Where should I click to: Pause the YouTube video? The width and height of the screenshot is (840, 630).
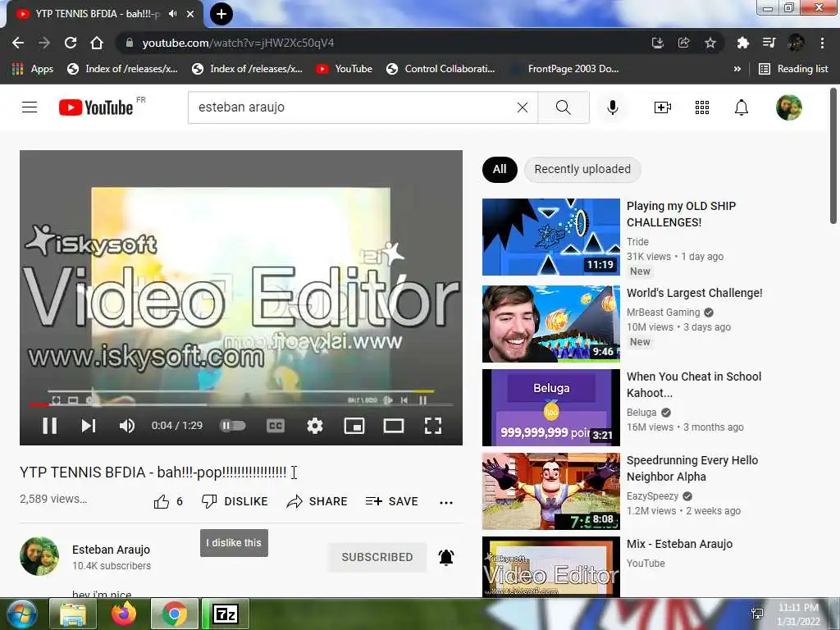pos(49,426)
